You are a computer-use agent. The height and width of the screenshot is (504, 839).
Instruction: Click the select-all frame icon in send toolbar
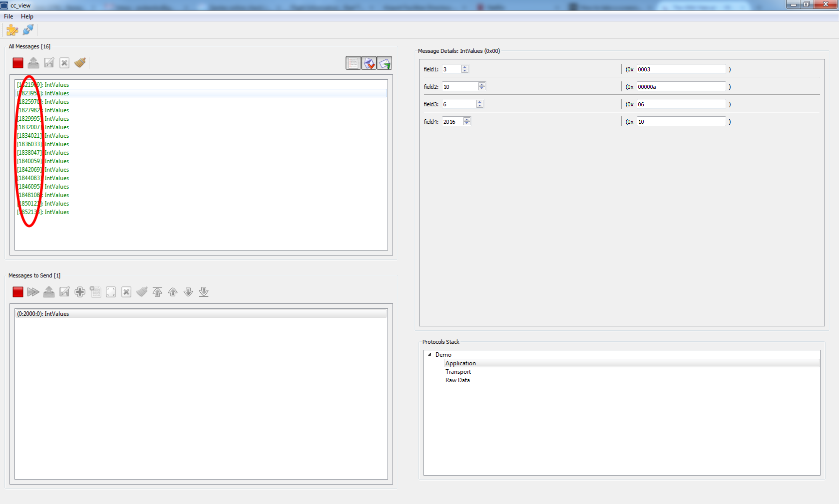[111, 292]
